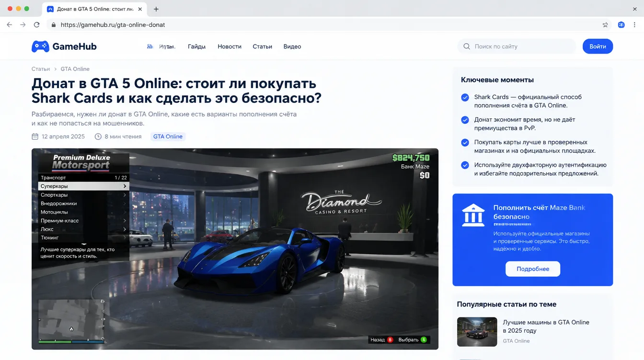Click the 'Premium Deluxe Motorsport' logo
This screenshot has width=644, height=360.
tap(81, 163)
